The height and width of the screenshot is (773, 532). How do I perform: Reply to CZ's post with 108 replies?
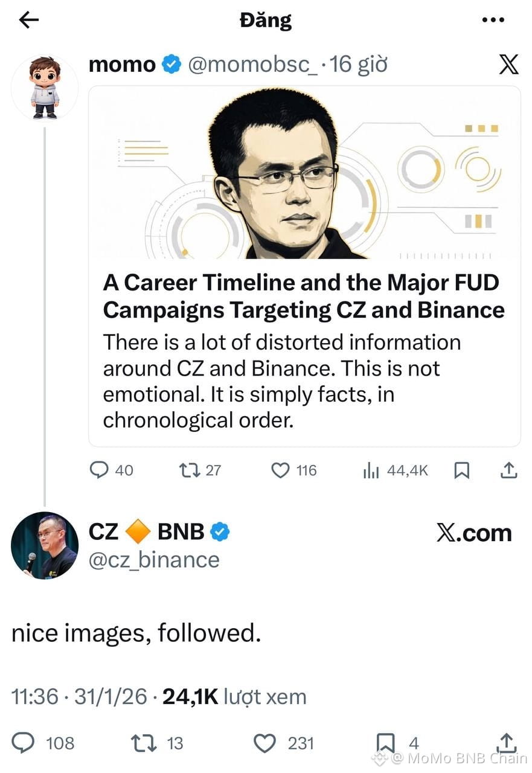(x=24, y=743)
